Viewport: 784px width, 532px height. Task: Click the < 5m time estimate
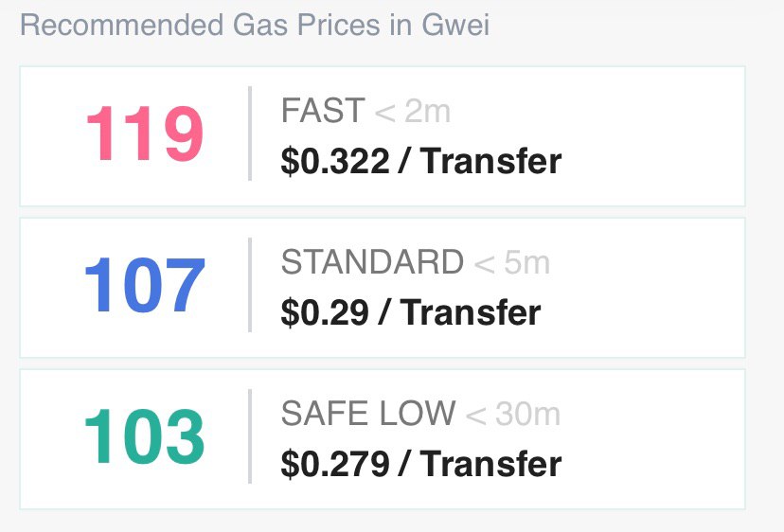(511, 262)
